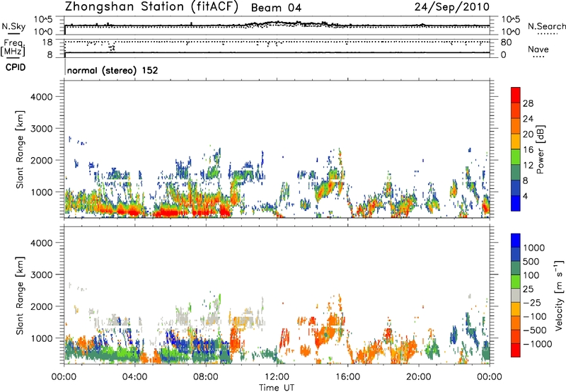Click '3000' tick on Velocity panel range axis

point(41,275)
